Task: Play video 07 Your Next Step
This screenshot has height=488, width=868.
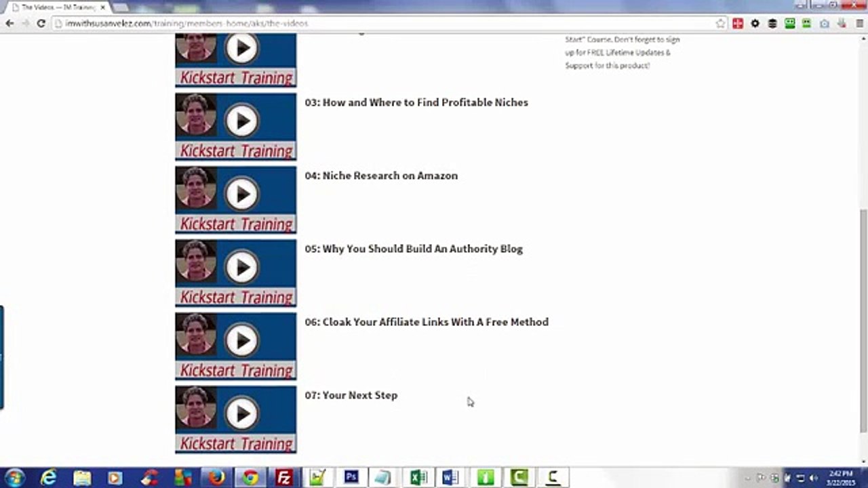Action: click(x=235, y=419)
